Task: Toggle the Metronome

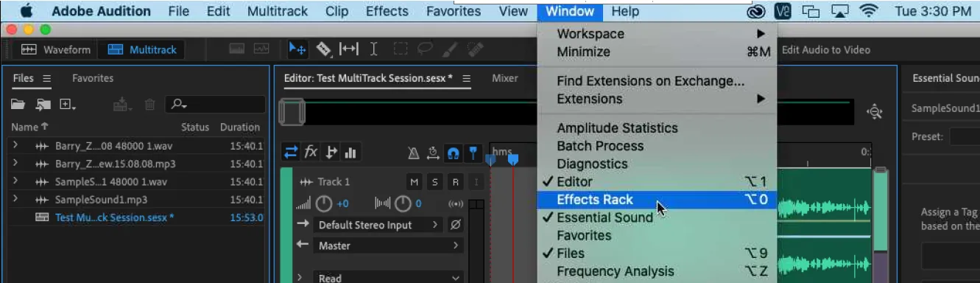Action: [x=414, y=153]
